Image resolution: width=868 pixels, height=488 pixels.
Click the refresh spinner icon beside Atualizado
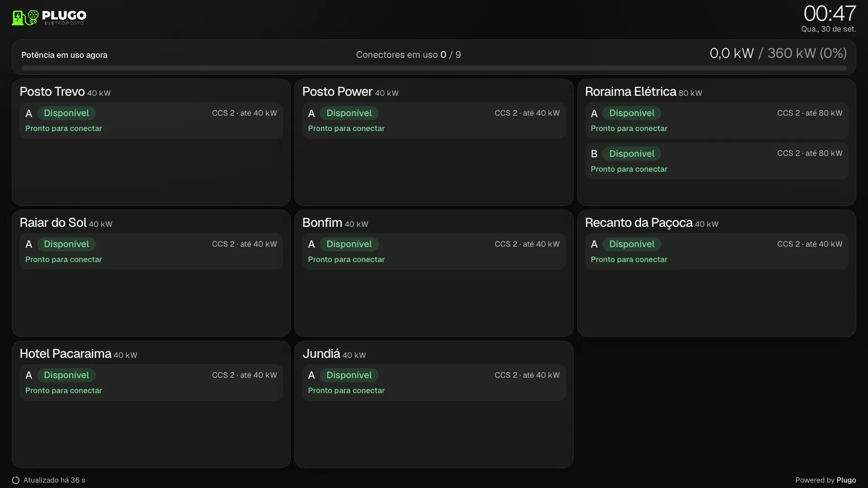tap(16, 480)
